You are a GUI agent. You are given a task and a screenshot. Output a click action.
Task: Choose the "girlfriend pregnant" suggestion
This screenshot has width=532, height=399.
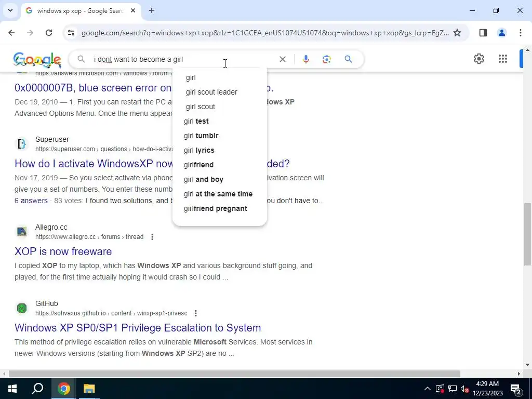(220, 209)
